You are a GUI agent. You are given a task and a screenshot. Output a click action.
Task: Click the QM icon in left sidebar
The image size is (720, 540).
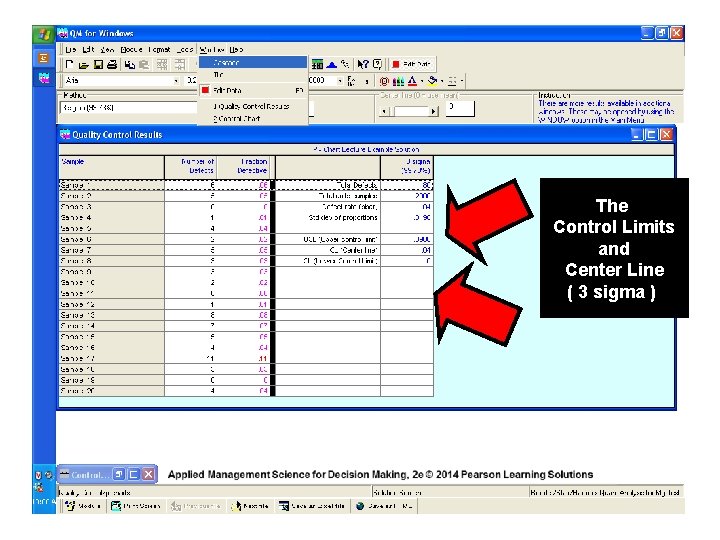(44, 78)
